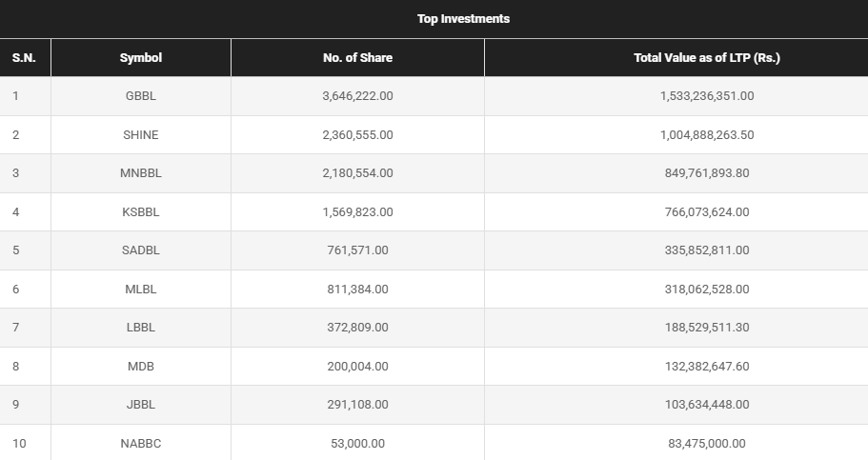Click the S.N. column header
The image size is (868, 460).
(x=24, y=58)
